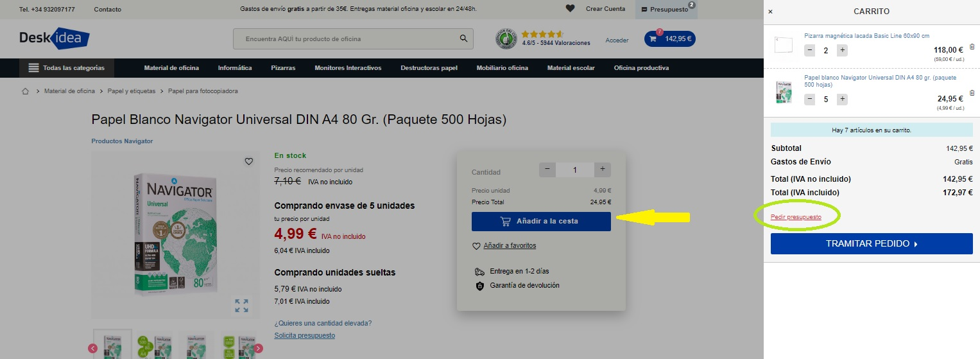Increase Pizarra magnética cart quantity
The height and width of the screenshot is (359, 980).
[842, 50]
